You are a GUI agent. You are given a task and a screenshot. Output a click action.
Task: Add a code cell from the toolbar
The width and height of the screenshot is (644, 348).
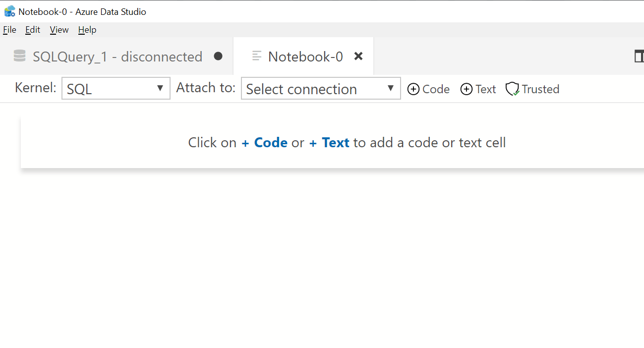click(x=429, y=89)
